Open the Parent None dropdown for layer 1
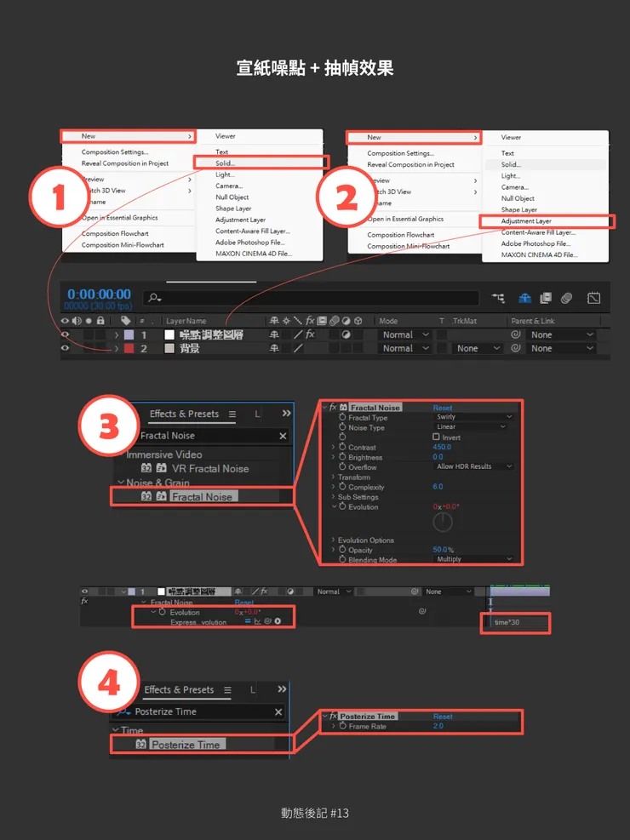The image size is (630, 840). (x=561, y=334)
